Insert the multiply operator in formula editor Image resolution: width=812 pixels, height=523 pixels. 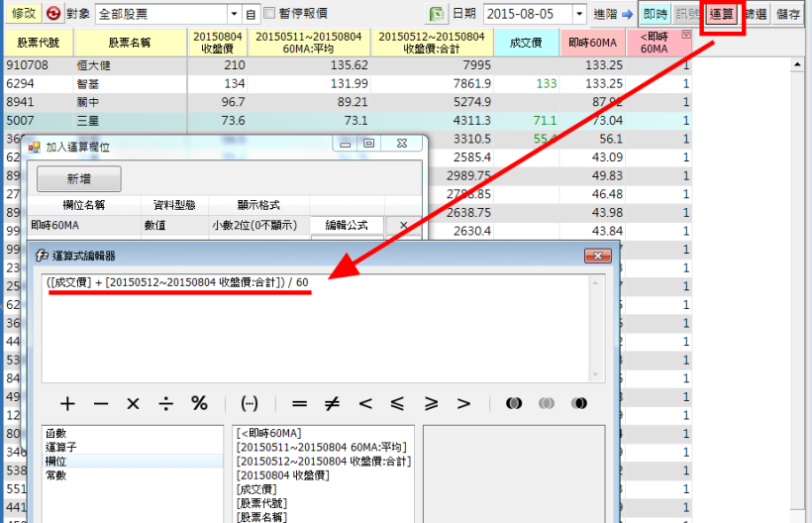click(133, 403)
